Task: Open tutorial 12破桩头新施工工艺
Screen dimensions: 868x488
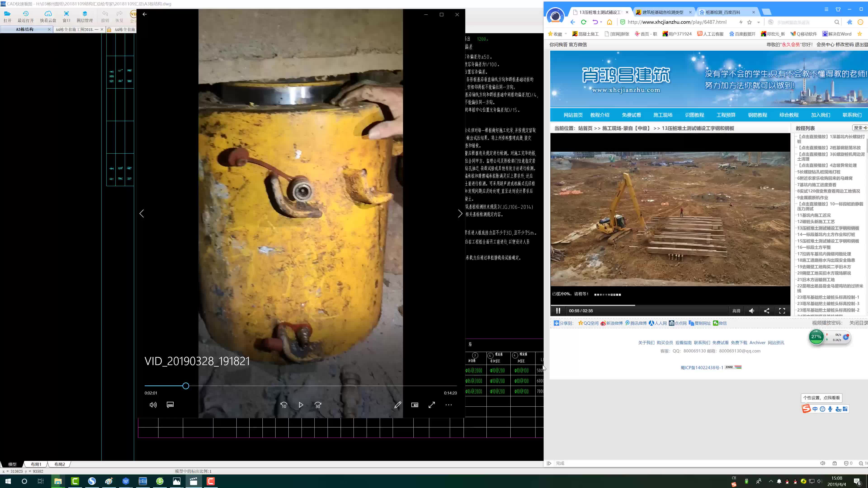Action: (x=816, y=222)
